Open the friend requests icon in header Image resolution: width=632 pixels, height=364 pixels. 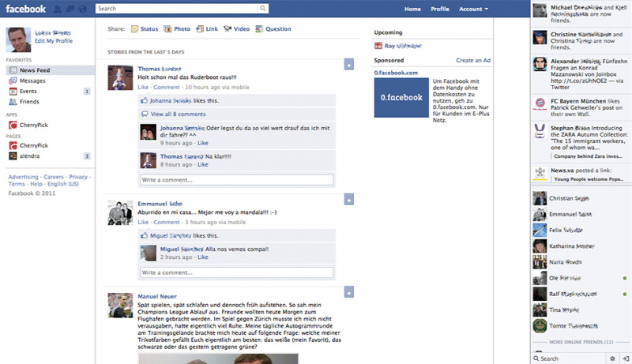click(58, 9)
